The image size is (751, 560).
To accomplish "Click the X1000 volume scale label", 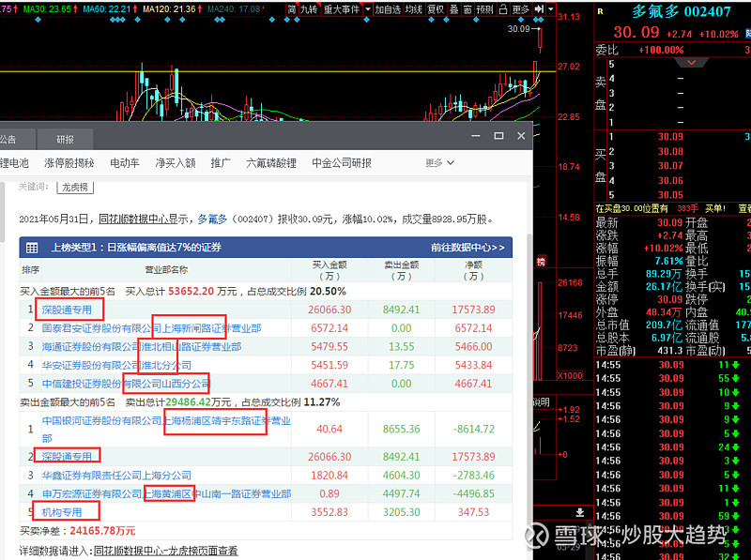I will tap(570, 376).
